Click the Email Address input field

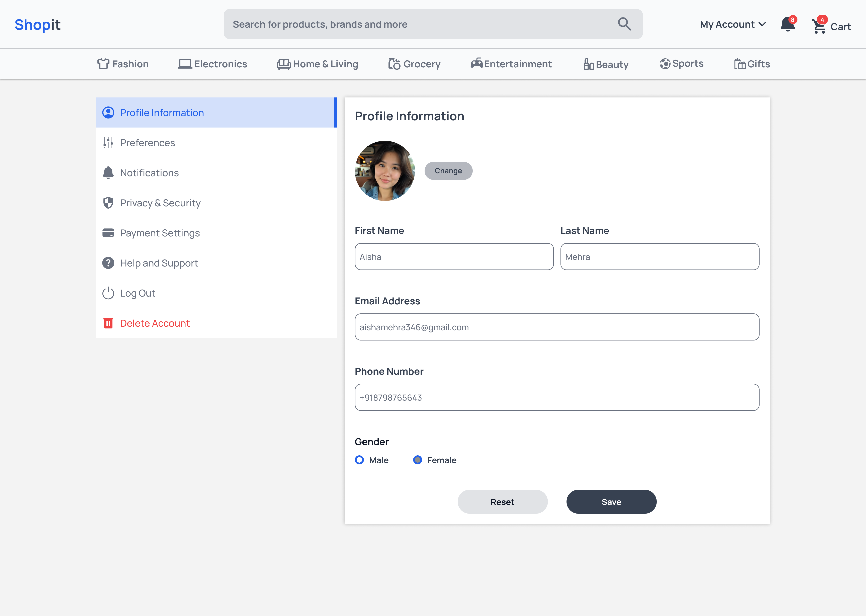click(557, 327)
